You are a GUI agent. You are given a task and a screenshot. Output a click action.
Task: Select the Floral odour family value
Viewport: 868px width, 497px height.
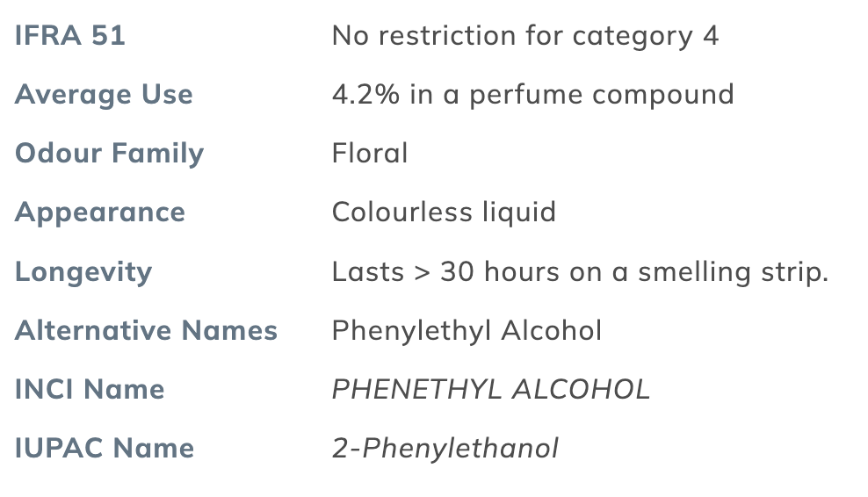370,154
